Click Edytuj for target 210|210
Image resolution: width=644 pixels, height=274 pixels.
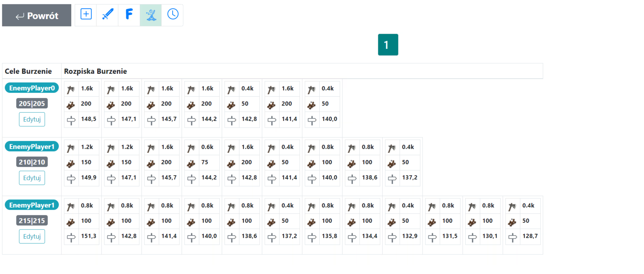tap(32, 178)
